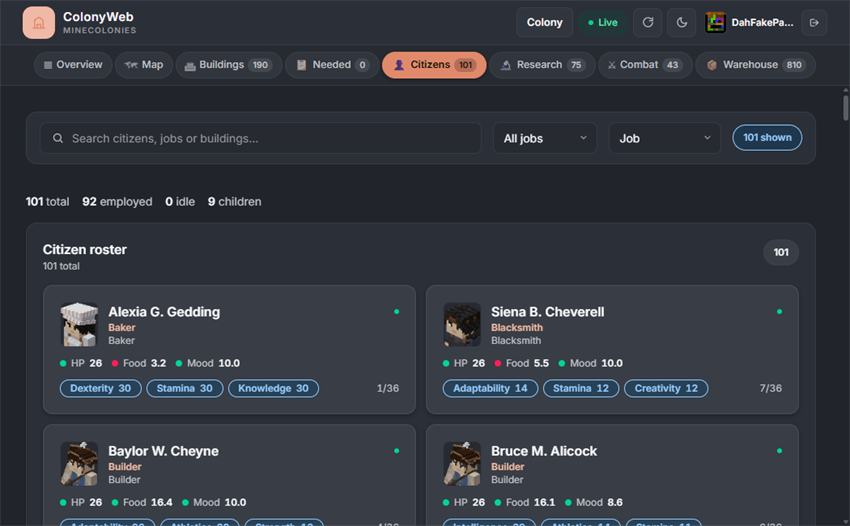Click the name Alexia G. Gedding
This screenshot has height=526, width=850.
point(164,312)
